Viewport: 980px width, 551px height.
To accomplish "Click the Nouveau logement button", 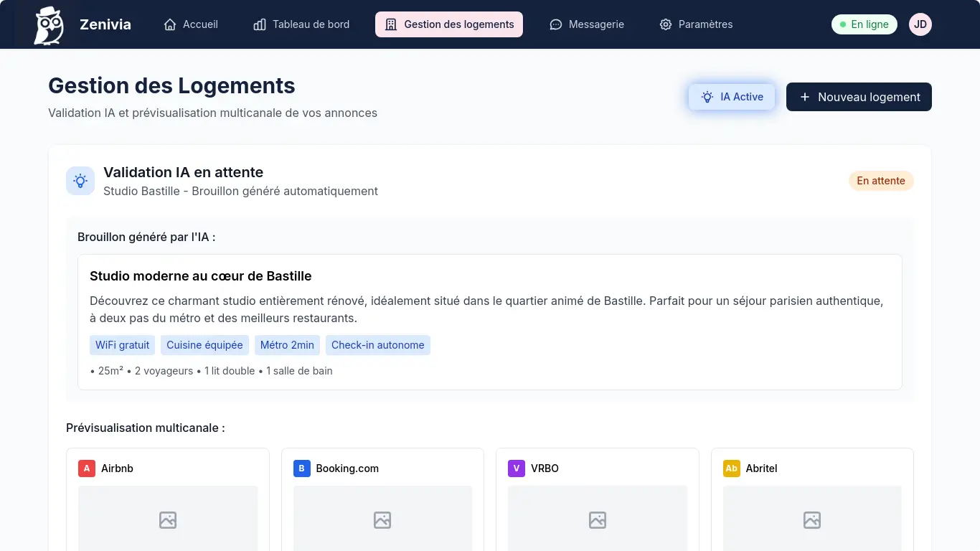I will tap(859, 97).
